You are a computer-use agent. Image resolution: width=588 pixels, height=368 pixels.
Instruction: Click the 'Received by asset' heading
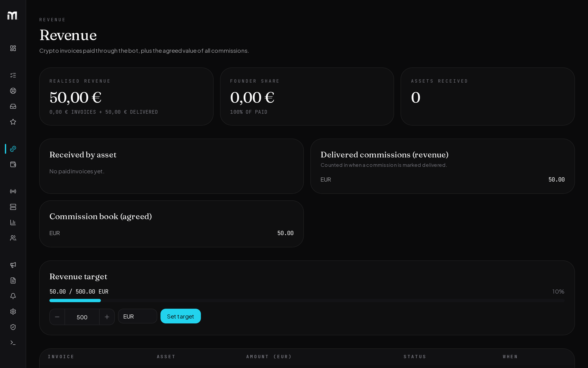[83, 155]
